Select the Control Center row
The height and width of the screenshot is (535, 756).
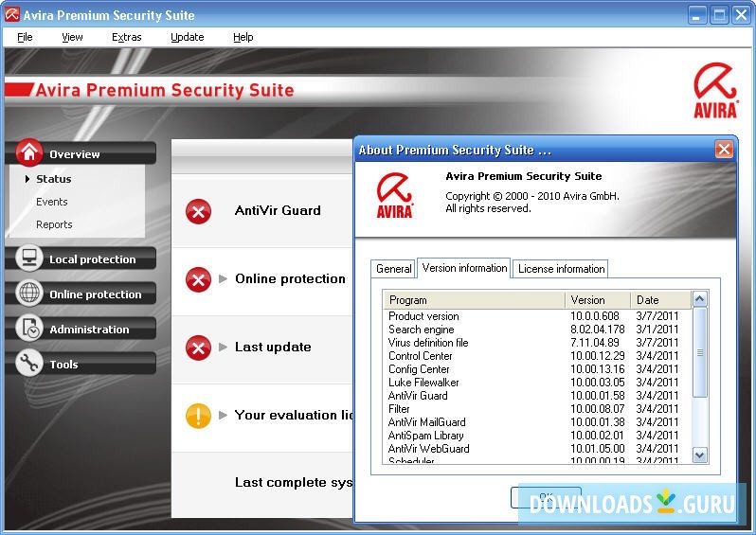coord(537,356)
